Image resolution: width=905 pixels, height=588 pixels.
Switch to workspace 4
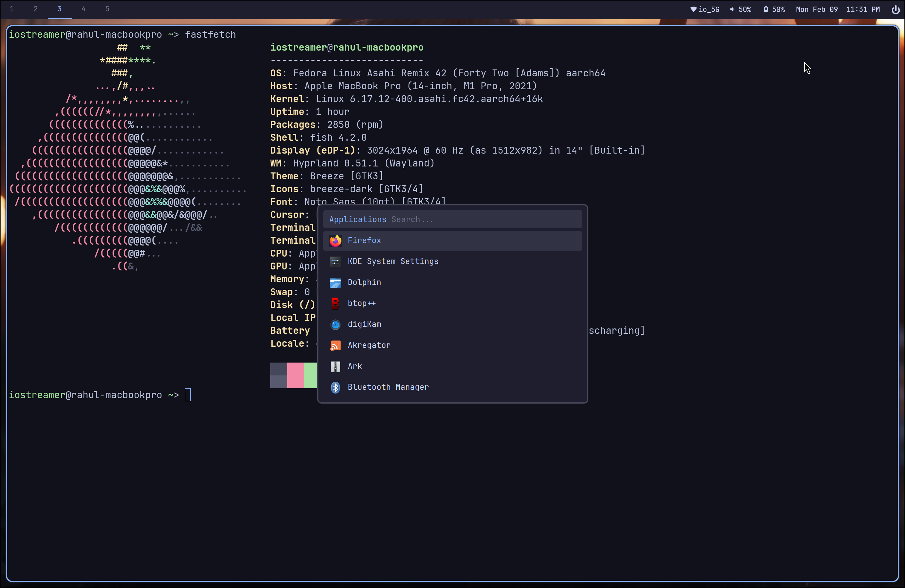point(83,9)
